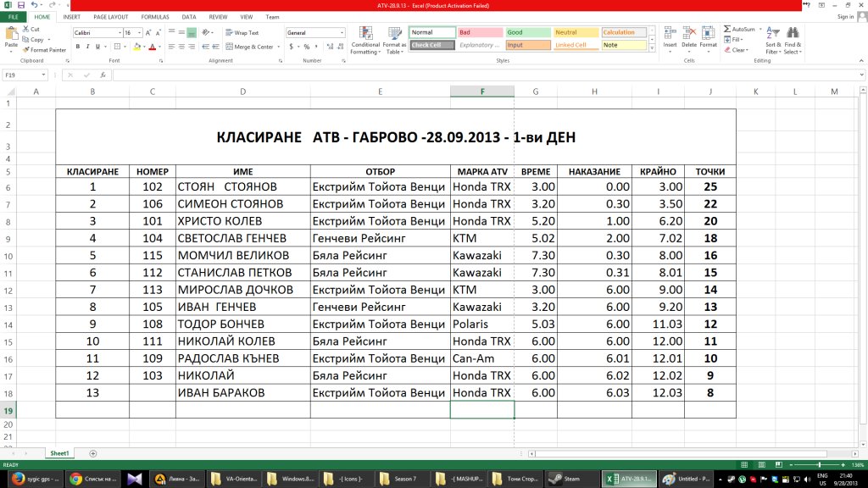
Task: Apply the Good cell style
Action: coord(527,32)
